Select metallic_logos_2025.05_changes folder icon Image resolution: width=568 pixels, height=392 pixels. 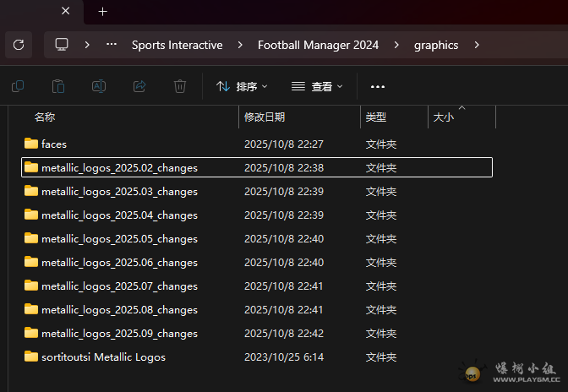(31, 238)
